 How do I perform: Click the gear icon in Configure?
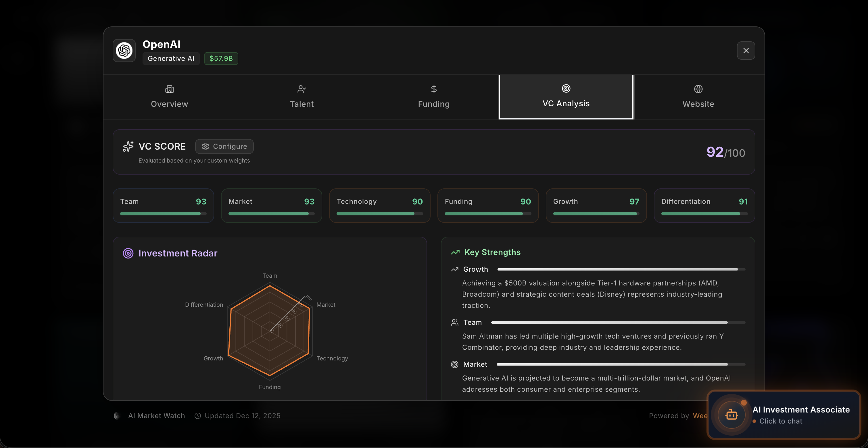(x=205, y=146)
